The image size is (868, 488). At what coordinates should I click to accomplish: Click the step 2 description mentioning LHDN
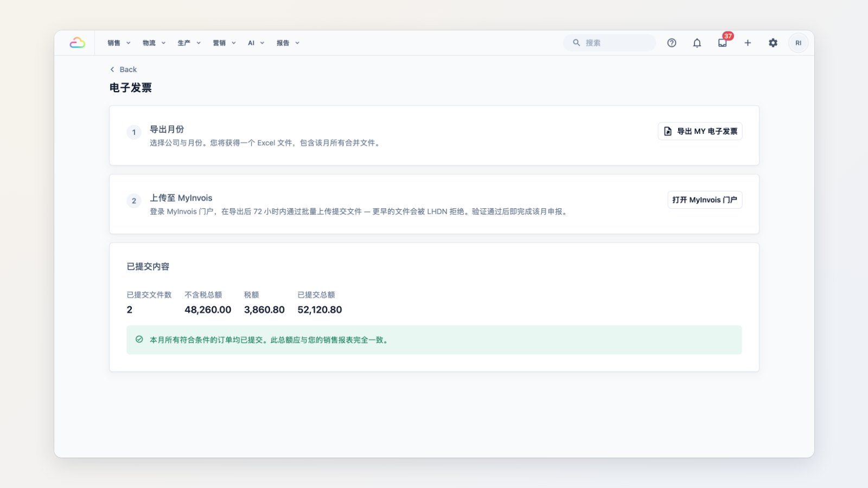click(359, 211)
